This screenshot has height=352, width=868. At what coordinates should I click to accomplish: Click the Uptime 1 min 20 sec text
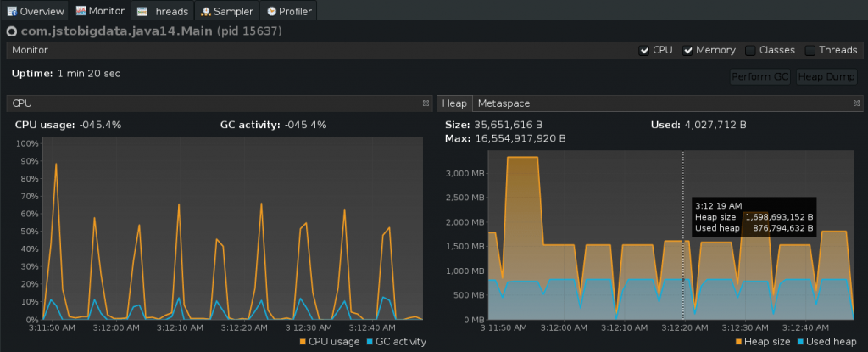[66, 73]
